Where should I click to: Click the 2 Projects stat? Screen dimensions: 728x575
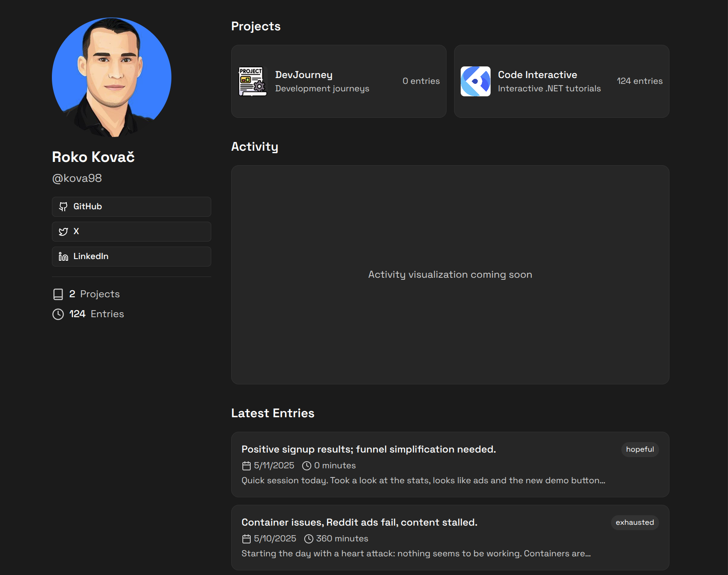coord(86,294)
